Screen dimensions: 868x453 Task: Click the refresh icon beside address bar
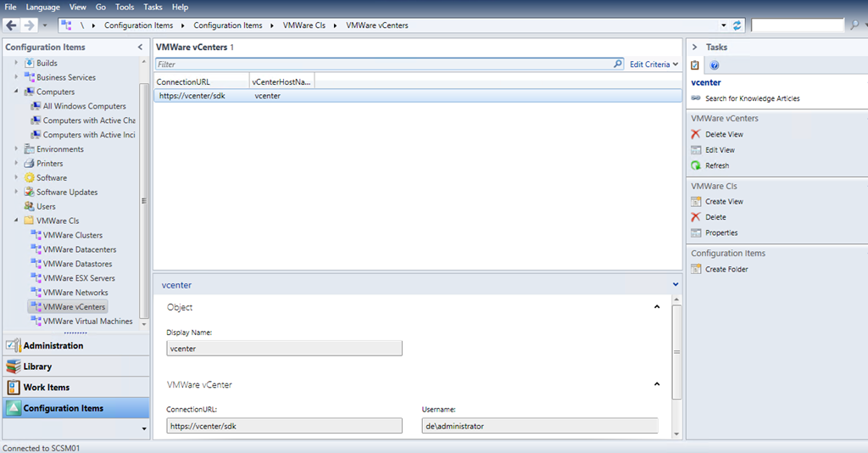737,25
